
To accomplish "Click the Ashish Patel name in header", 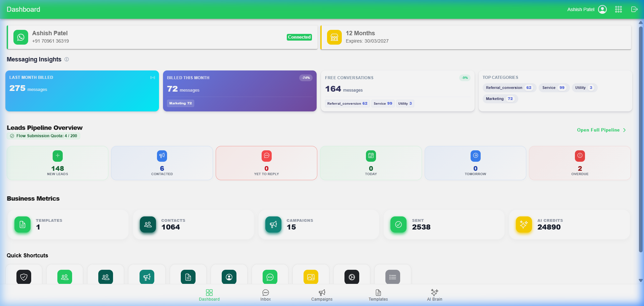I will pyautogui.click(x=581, y=9).
